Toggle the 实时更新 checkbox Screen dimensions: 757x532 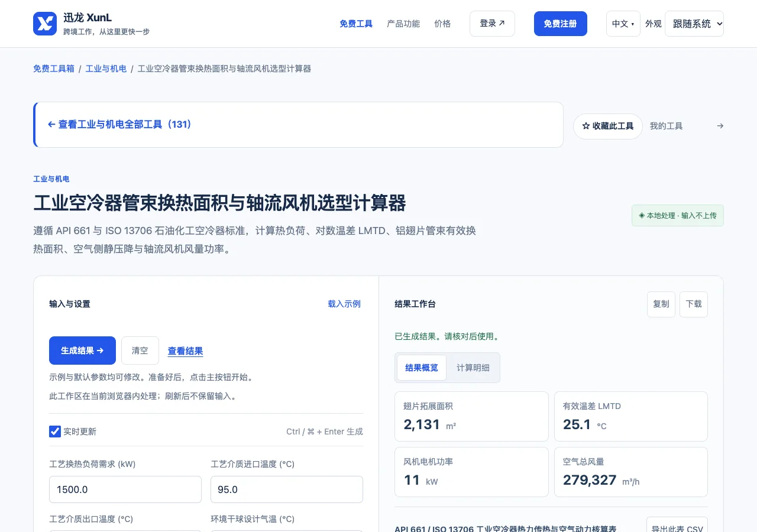click(x=55, y=432)
